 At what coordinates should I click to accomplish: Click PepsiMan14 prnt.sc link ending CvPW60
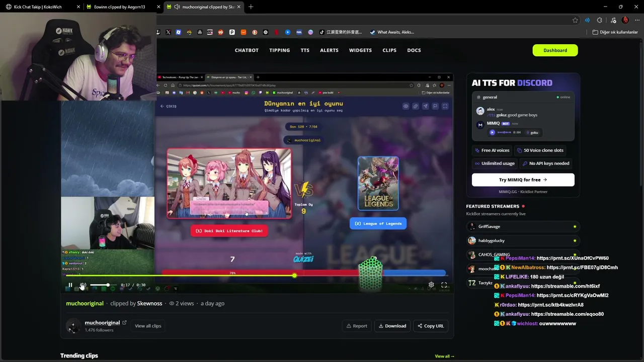pyautogui.click(x=573, y=258)
